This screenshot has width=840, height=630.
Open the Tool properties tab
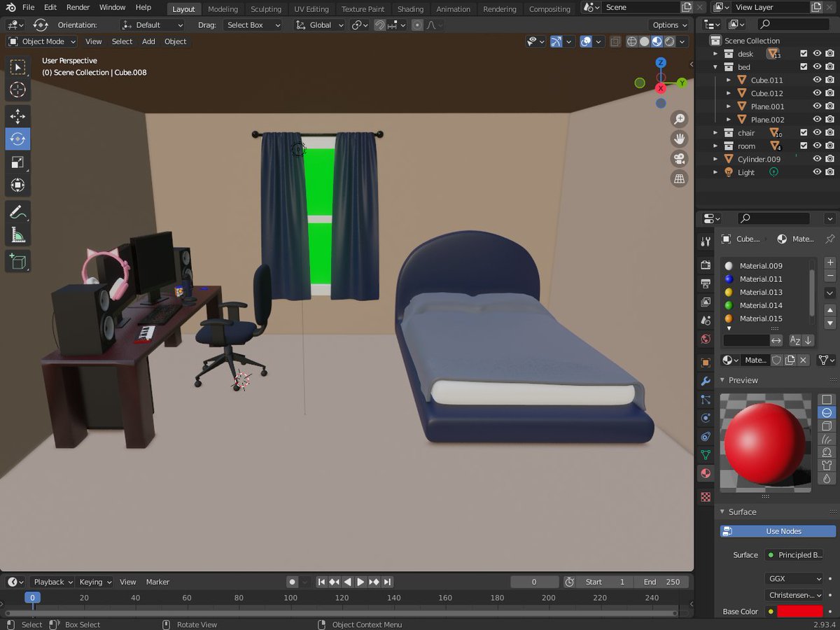tap(706, 241)
